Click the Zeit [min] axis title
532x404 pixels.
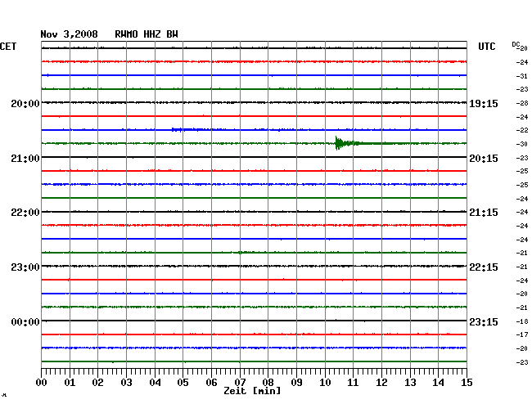pos(252,391)
